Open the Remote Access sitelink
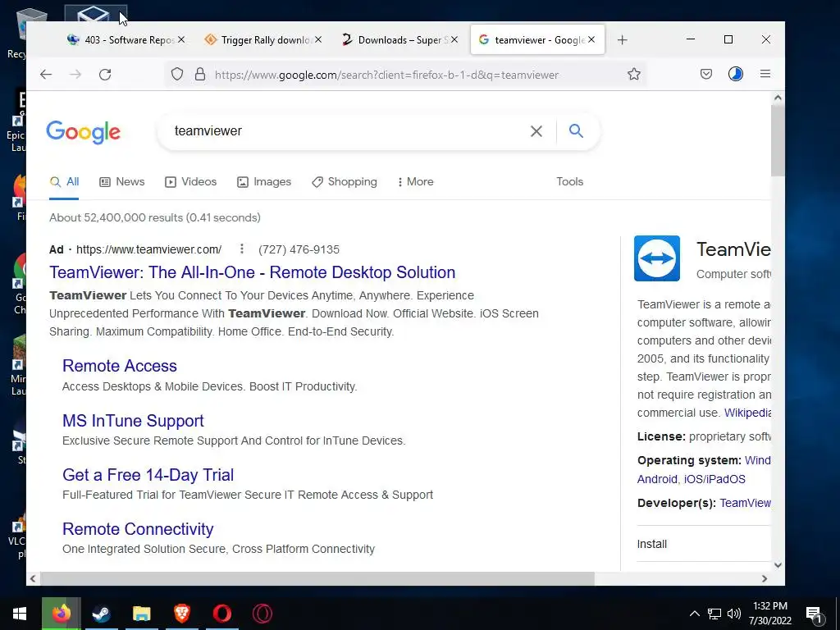840x630 pixels. (120, 365)
